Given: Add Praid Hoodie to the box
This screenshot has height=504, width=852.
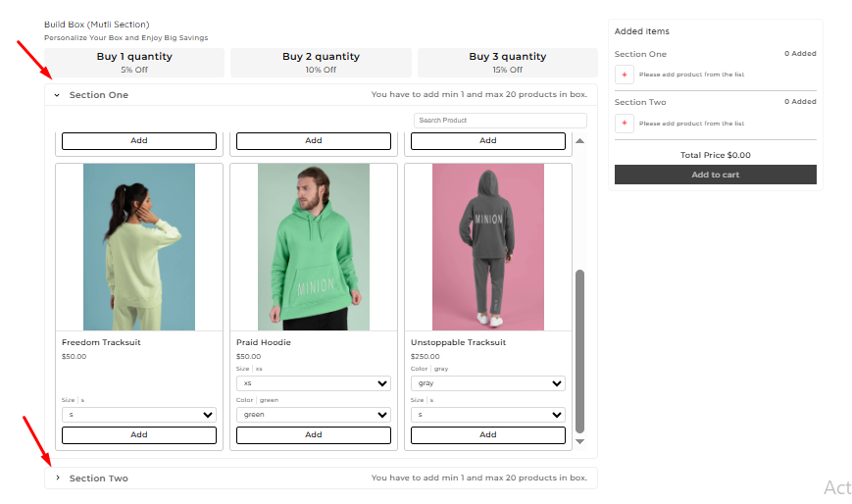Looking at the screenshot, I should (314, 435).
